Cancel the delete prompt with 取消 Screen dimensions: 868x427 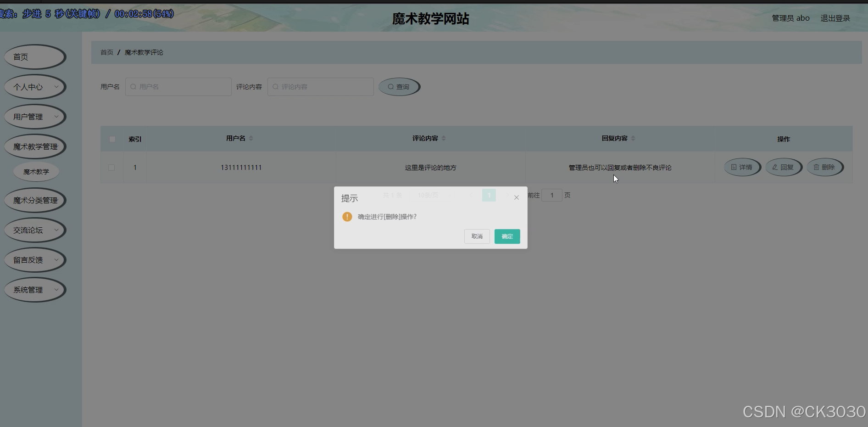point(477,236)
